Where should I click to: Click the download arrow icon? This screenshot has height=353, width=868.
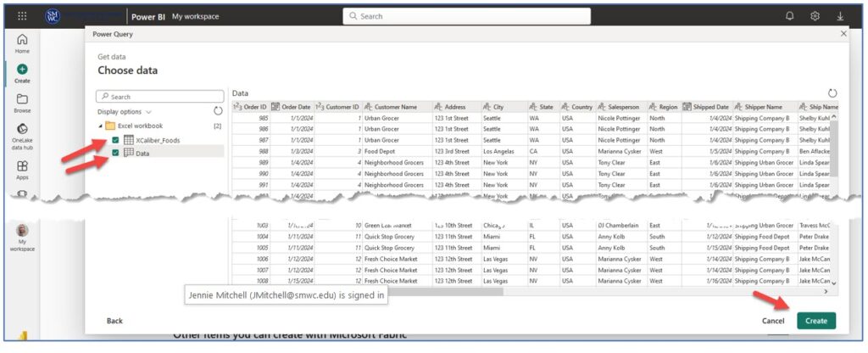pyautogui.click(x=840, y=16)
